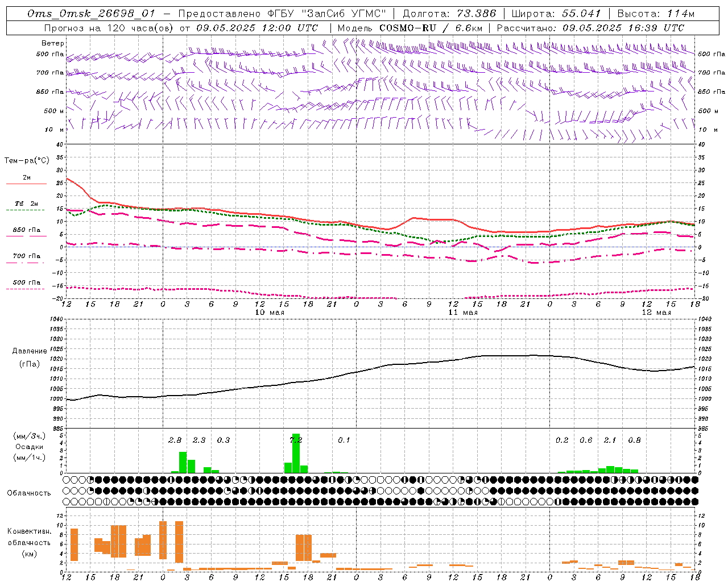Viewport: 728px width, 582px height.
Task: Click the 2.3 precipitation total
Action: click(x=199, y=440)
